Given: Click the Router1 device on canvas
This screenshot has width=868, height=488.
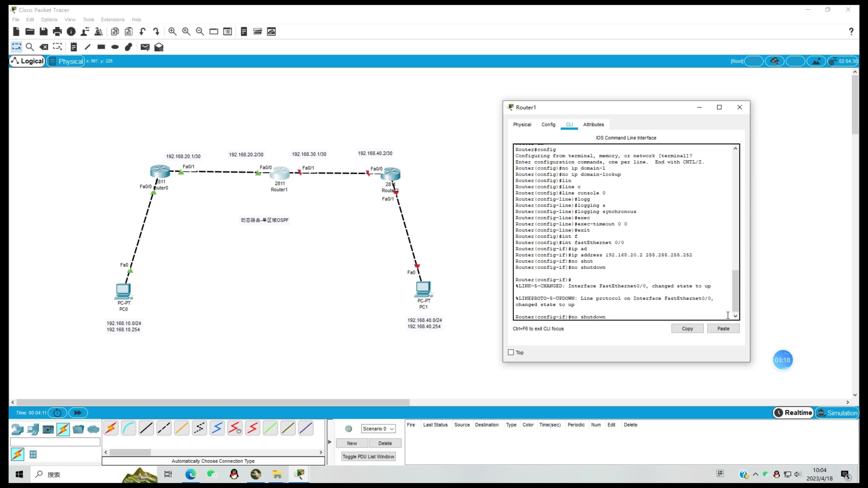Looking at the screenshot, I should pos(279,174).
